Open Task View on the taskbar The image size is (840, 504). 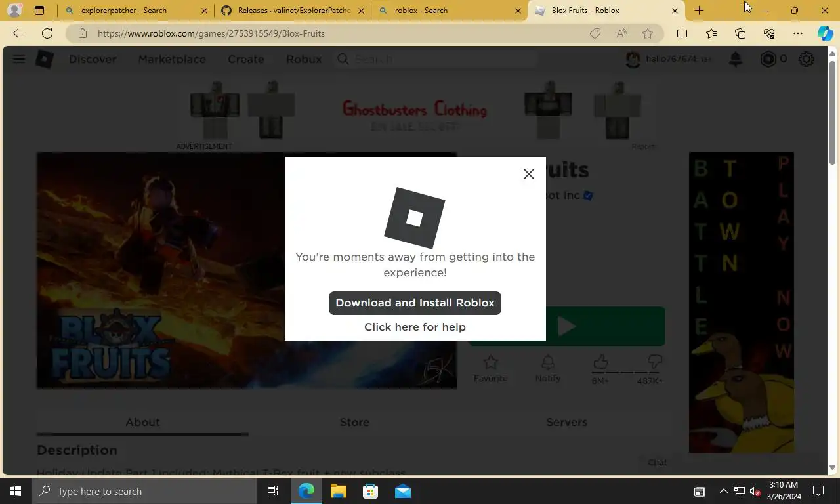(273, 491)
